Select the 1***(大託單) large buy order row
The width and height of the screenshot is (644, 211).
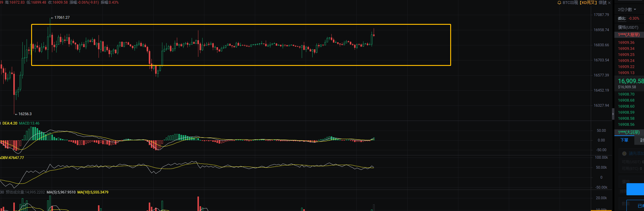click(x=629, y=132)
